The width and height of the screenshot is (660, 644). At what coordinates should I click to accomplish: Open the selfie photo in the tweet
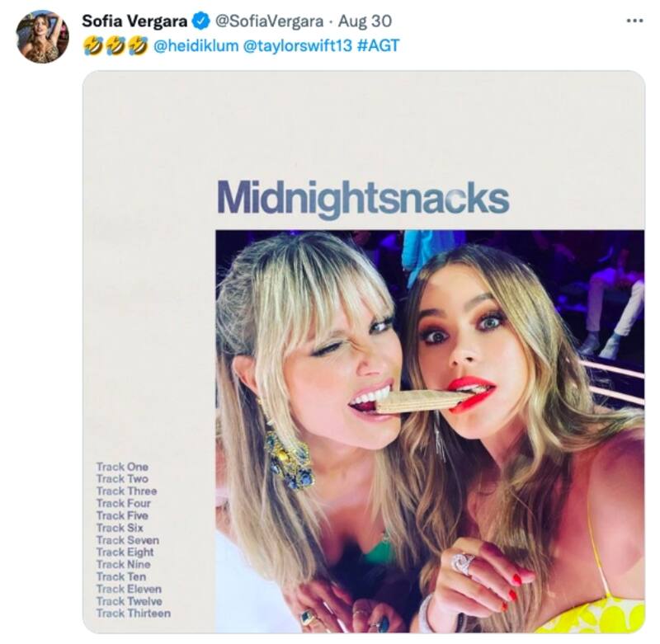coord(429,429)
